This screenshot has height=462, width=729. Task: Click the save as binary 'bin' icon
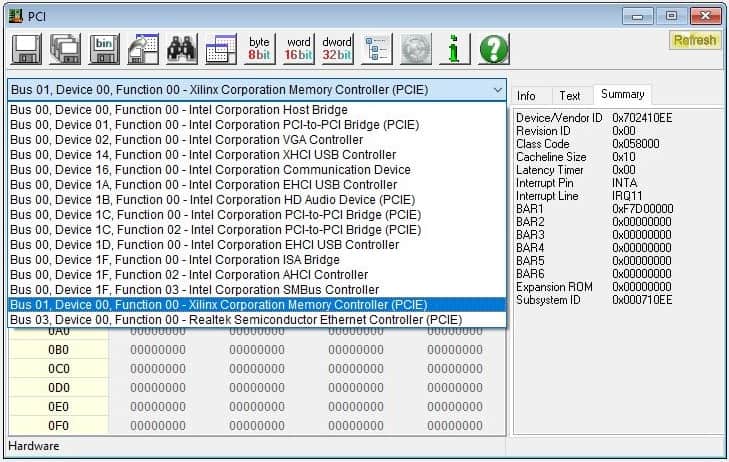tap(104, 48)
